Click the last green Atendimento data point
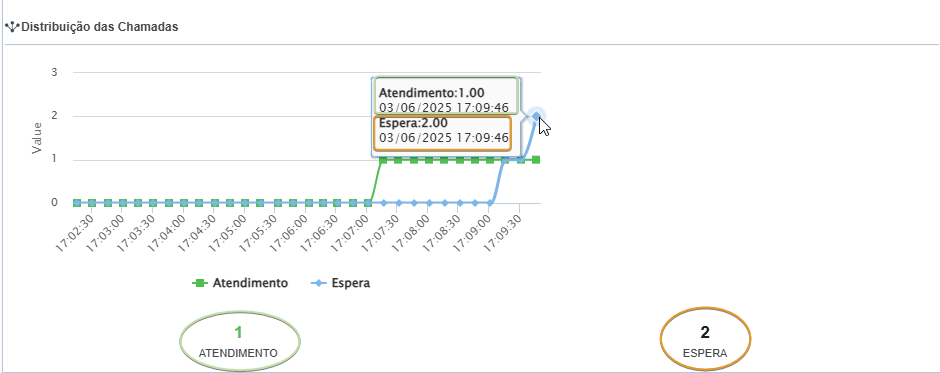This screenshot has height=373, width=940. click(x=536, y=160)
